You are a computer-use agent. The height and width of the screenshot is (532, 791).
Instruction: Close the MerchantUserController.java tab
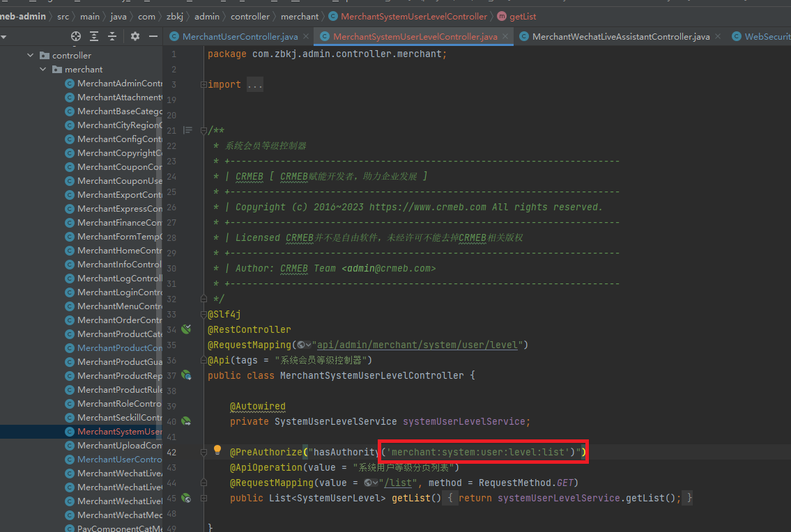(x=306, y=36)
